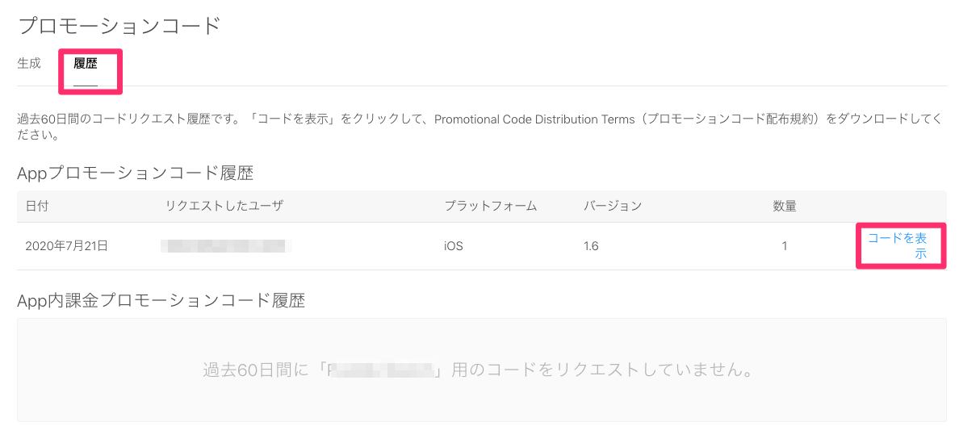Select the iOS platform cell
Viewport: 980px width, 443px height.
click(454, 246)
